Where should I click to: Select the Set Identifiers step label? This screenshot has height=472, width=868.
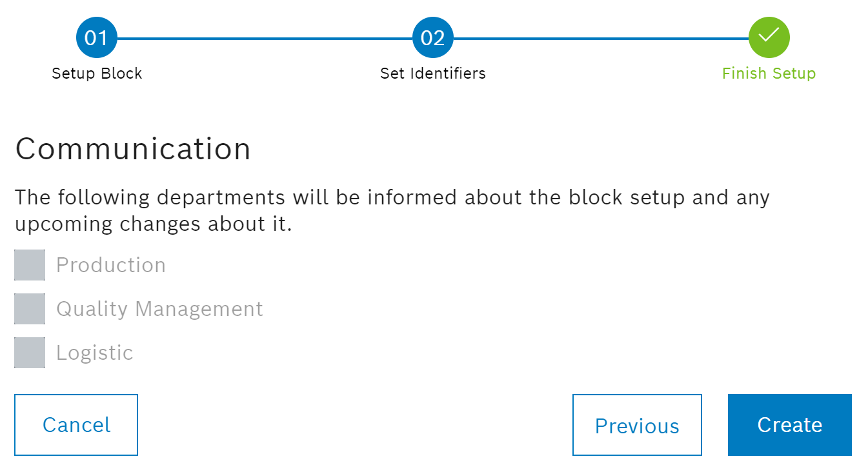click(432, 74)
